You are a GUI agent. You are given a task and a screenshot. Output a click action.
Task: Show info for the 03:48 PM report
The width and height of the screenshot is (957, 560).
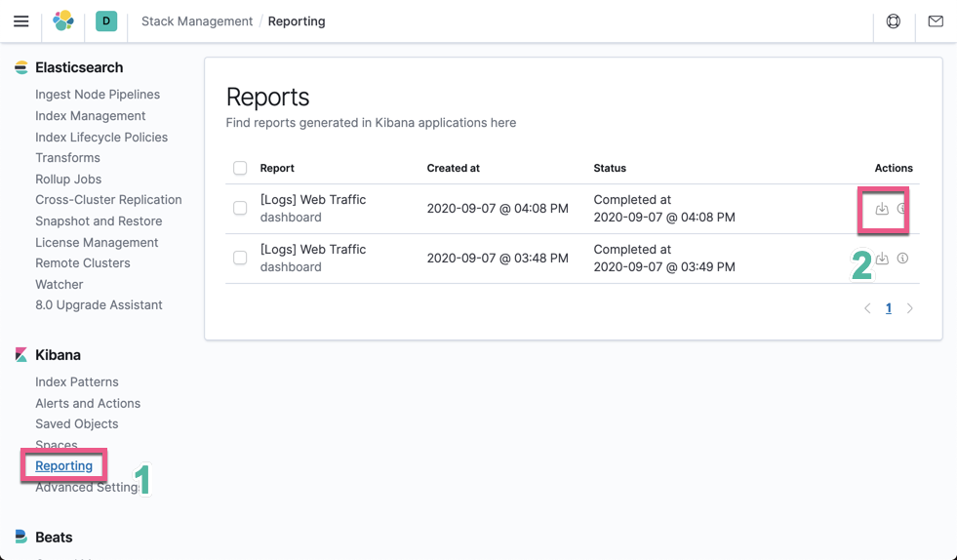point(902,259)
